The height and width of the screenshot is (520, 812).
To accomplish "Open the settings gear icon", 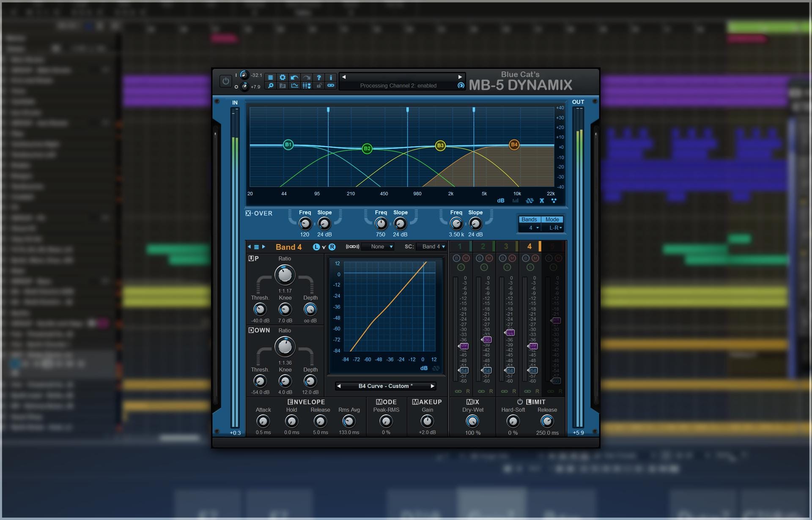I will click(x=283, y=77).
